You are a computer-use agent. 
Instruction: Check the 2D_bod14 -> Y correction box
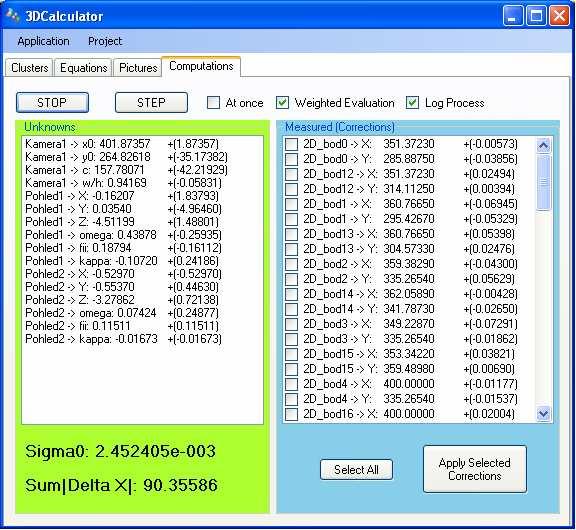tap(291, 309)
